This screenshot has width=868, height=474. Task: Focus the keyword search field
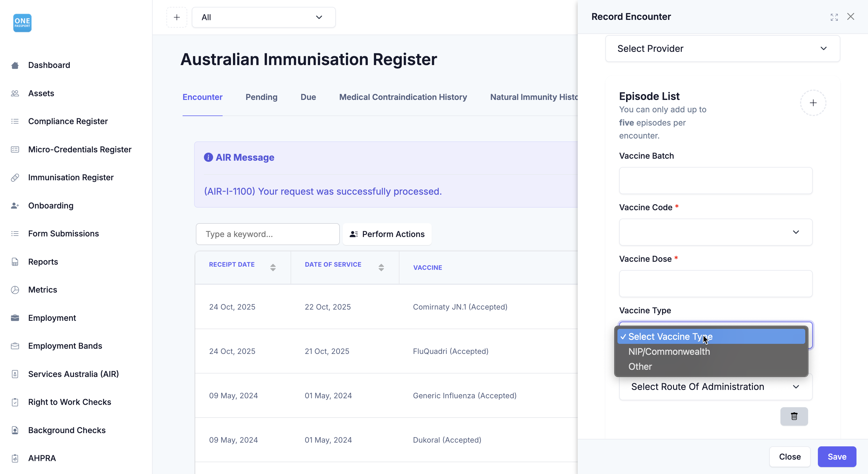pyautogui.click(x=268, y=234)
